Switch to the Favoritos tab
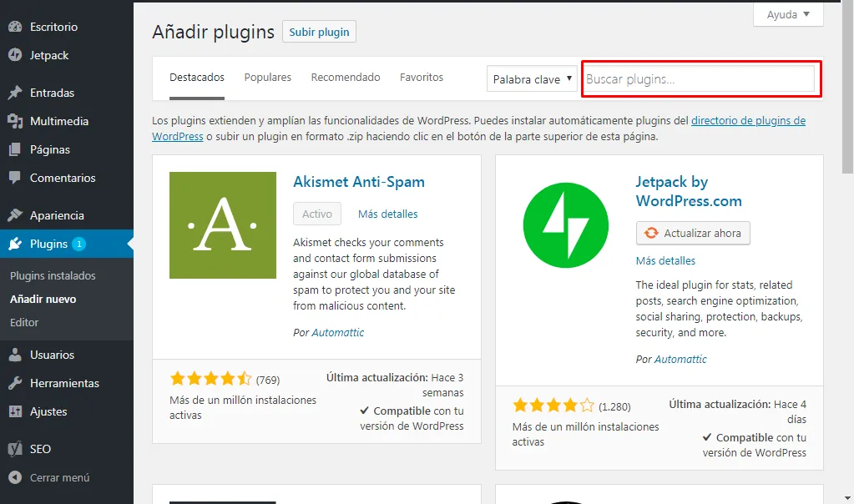854x504 pixels. (422, 78)
